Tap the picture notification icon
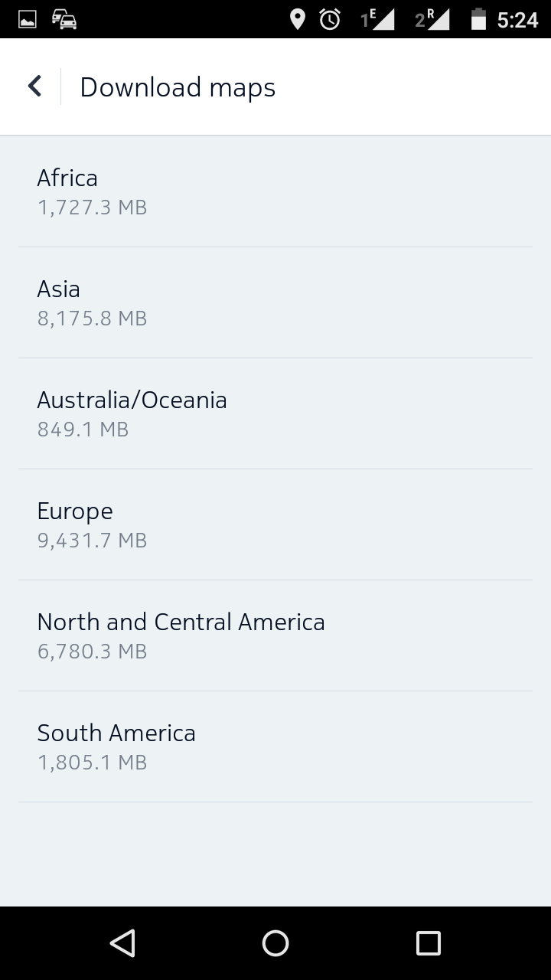551x980 pixels. coord(28,19)
